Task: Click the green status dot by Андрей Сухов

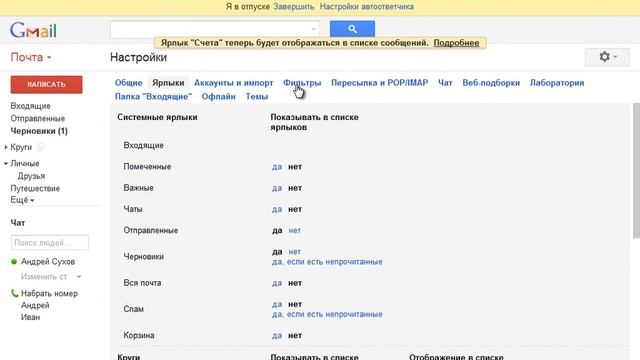Action: 14,262
